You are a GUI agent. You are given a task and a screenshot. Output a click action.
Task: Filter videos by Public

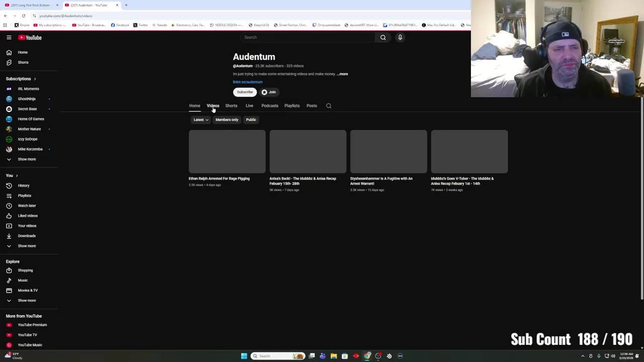(251, 120)
